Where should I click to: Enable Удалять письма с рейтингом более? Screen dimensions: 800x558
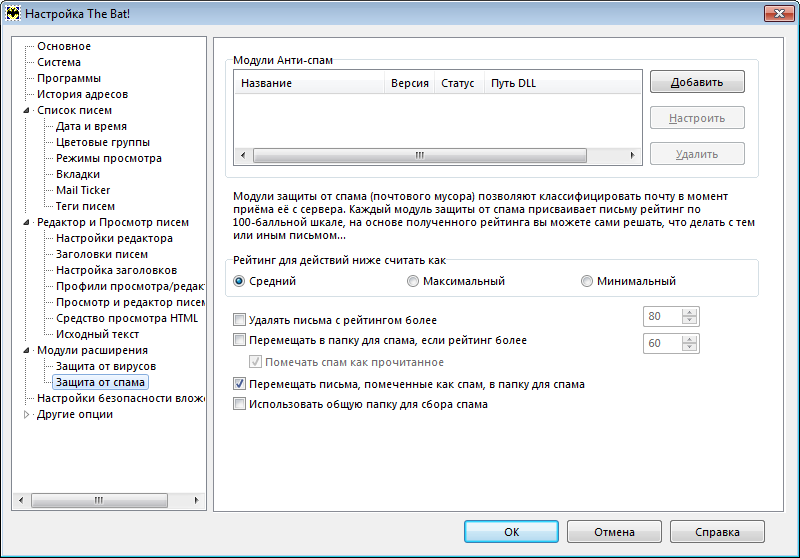tap(239, 320)
